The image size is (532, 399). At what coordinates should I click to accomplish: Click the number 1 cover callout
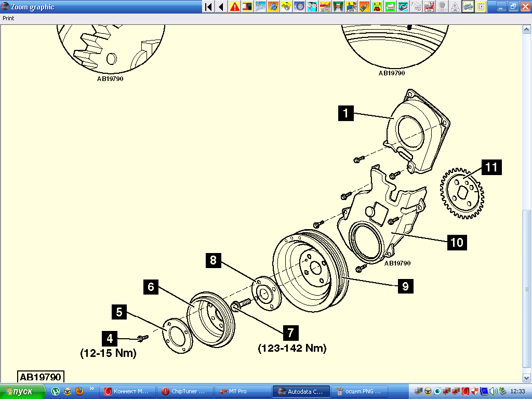coord(345,113)
